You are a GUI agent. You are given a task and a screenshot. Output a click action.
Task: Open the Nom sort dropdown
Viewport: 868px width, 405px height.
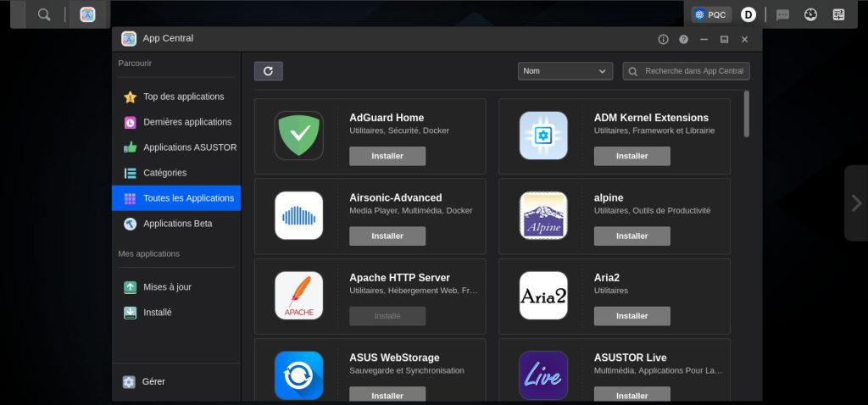point(565,71)
